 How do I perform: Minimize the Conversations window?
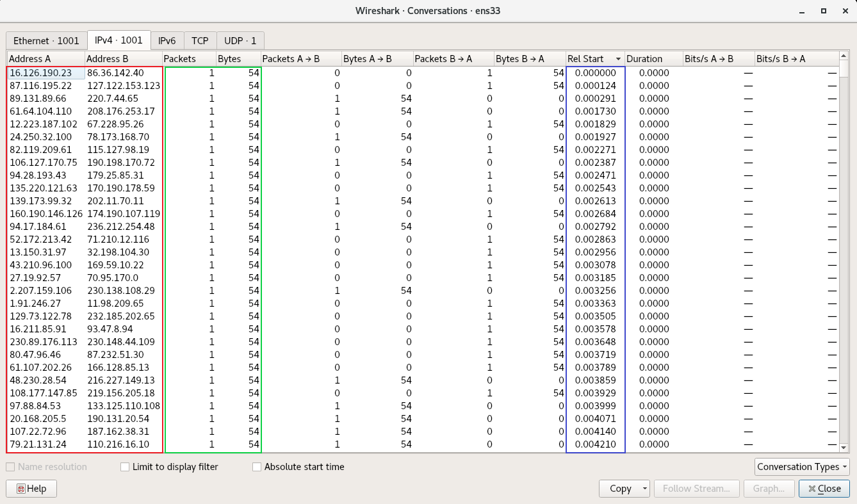click(802, 11)
